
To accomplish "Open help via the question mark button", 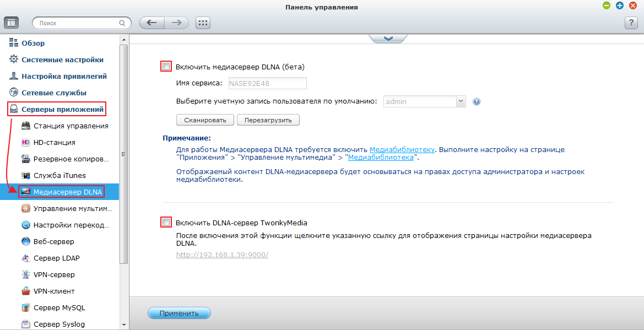I will 631,23.
